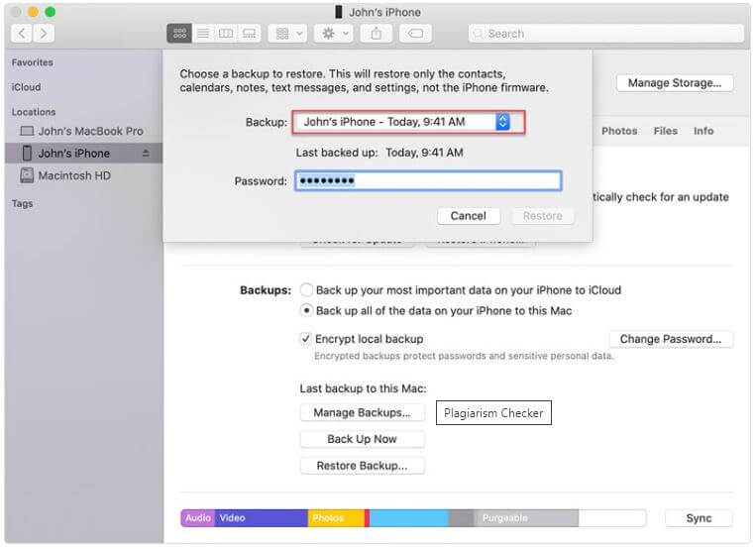Viewport: 756px width, 549px height.
Task: Click the Favorites sidebar heading
Action: click(x=33, y=62)
